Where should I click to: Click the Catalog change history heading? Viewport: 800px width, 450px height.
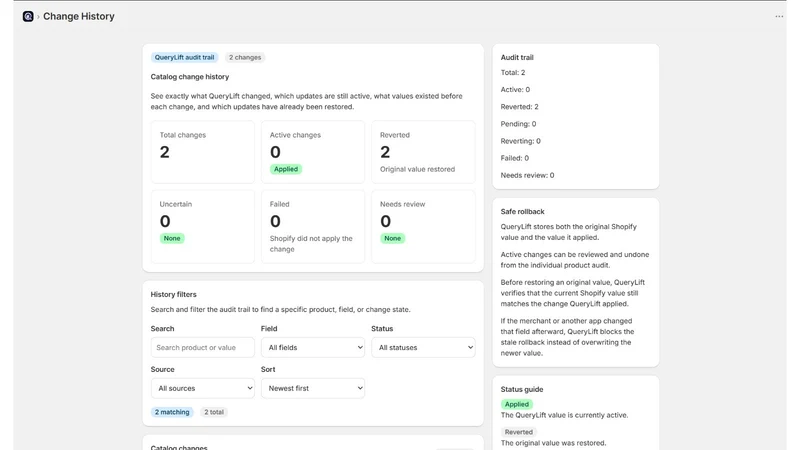pyautogui.click(x=190, y=77)
